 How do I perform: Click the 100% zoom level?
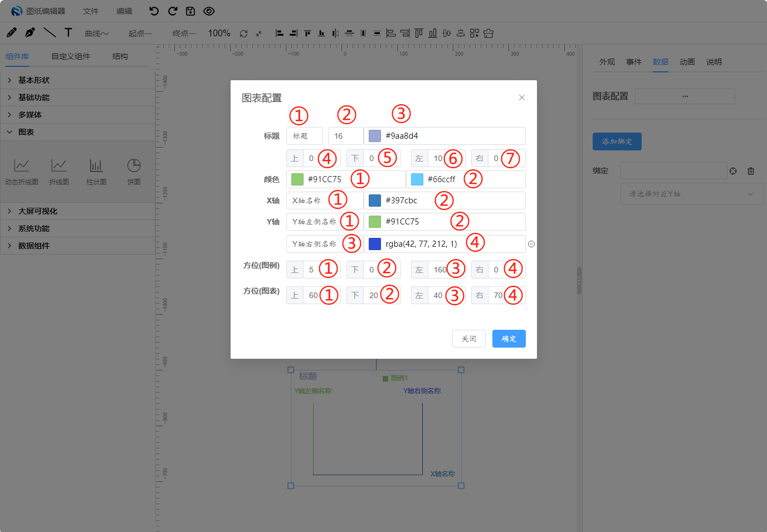coord(219,33)
